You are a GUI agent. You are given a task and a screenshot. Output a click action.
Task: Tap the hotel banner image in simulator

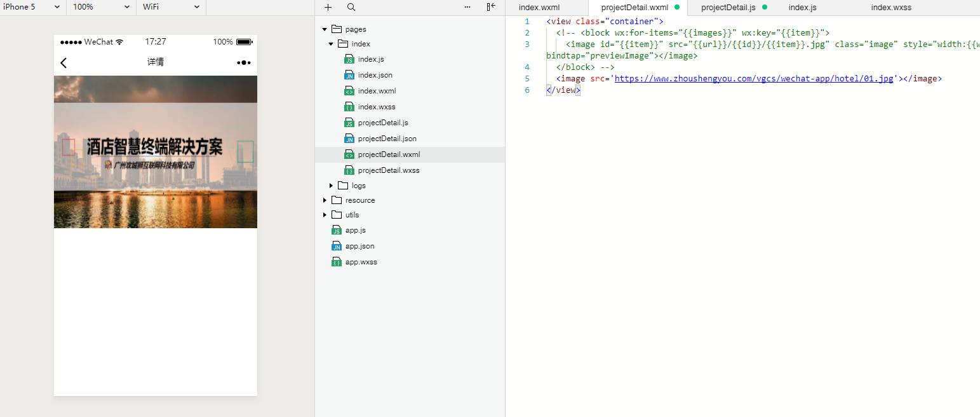156,152
